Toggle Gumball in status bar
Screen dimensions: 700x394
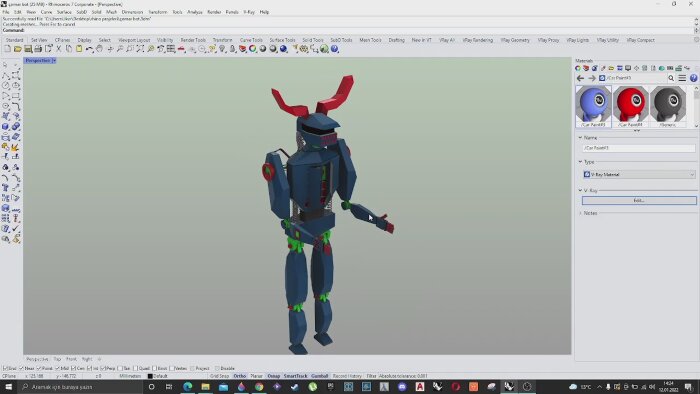pos(320,376)
